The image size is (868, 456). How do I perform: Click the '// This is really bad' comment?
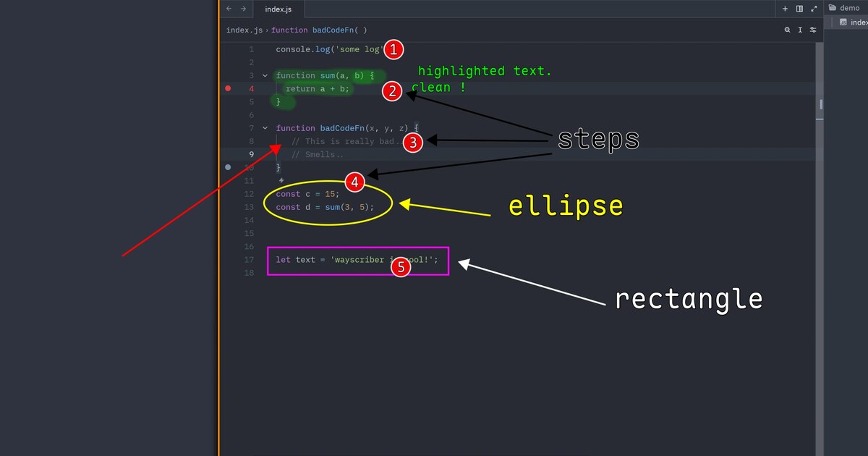click(x=344, y=141)
